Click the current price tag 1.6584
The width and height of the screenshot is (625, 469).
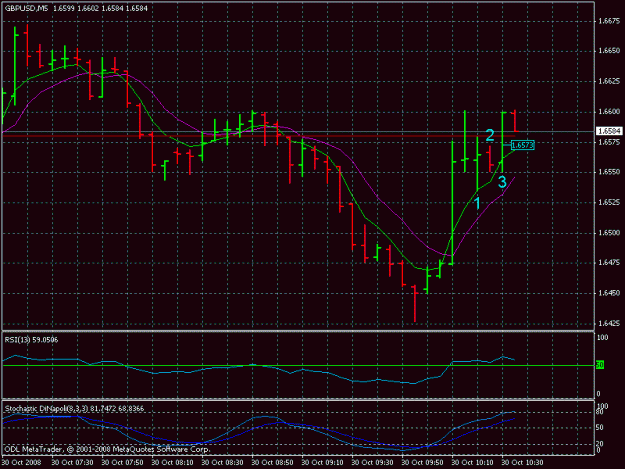point(609,131)
